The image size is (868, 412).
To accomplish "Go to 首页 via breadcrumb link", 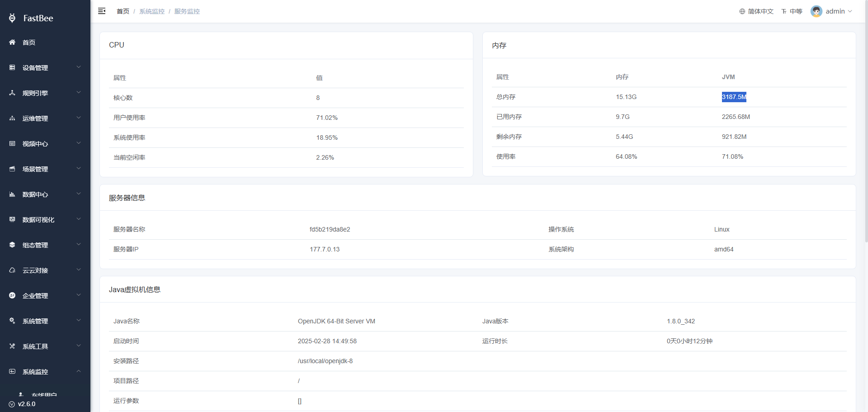I will point(123,11).
